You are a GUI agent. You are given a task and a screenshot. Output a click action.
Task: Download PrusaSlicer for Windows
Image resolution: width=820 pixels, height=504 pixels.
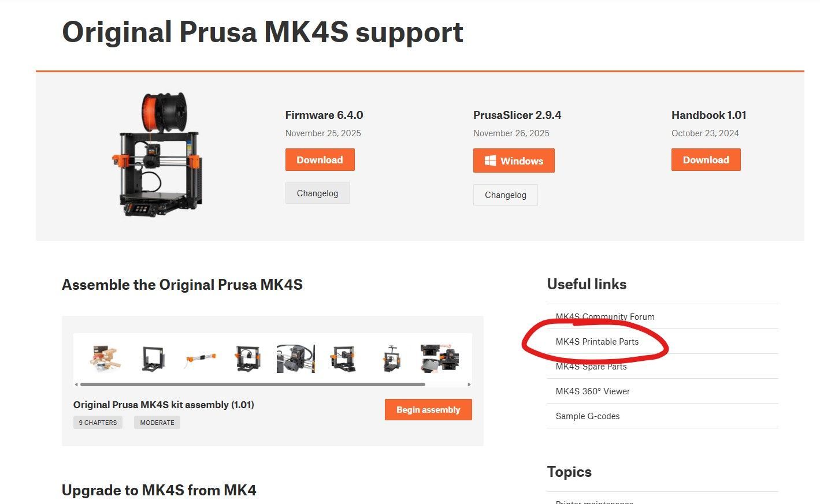[514, 160]
